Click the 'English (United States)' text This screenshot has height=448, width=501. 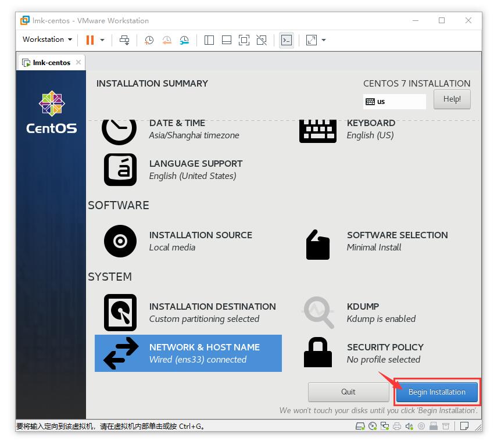pos(192,176)
